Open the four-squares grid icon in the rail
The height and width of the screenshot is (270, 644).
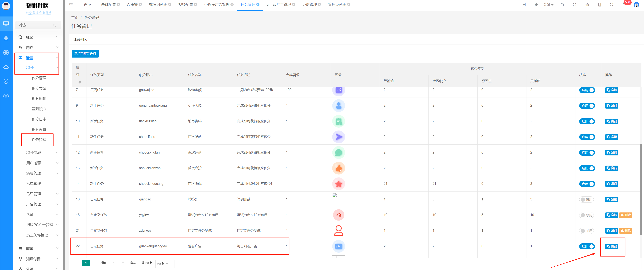point(6,38)
